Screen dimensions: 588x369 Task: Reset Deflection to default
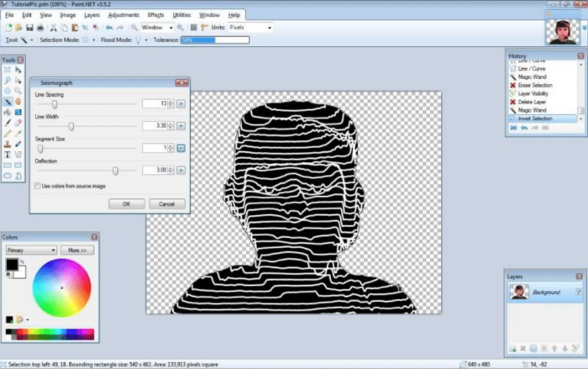[181, 171]
